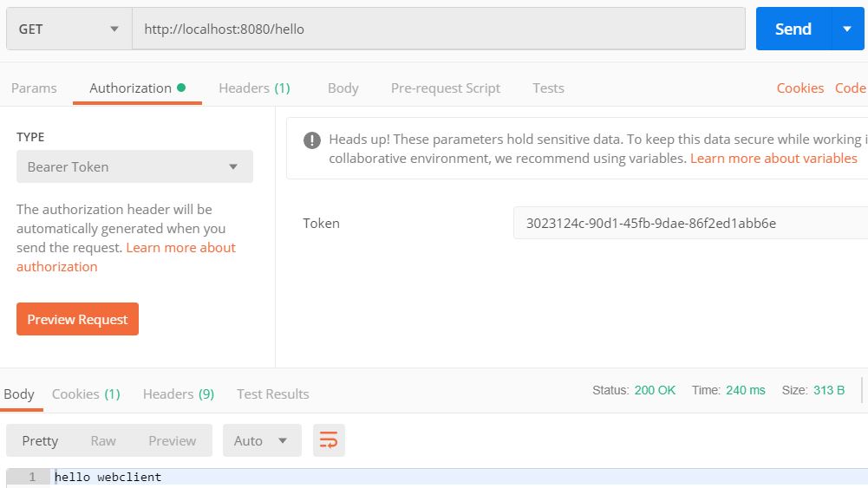This screenshot has width=868, height=488.
Task: Click the hello webclient response line
Action: [108, 477]
